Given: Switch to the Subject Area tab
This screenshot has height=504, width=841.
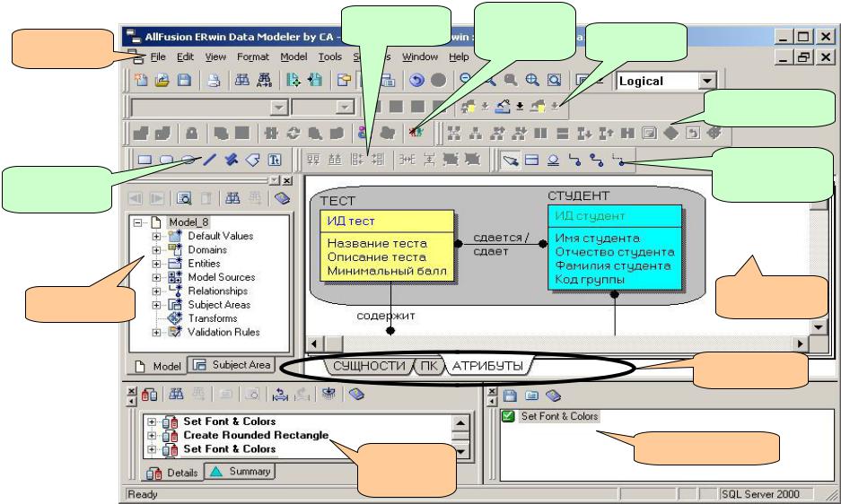Looking at the screenshot, I should click(232, 365).
